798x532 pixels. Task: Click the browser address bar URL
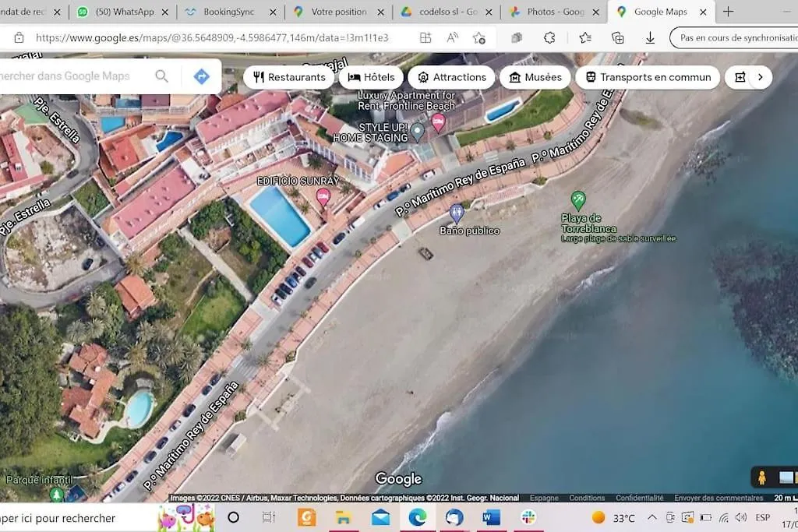212,37
